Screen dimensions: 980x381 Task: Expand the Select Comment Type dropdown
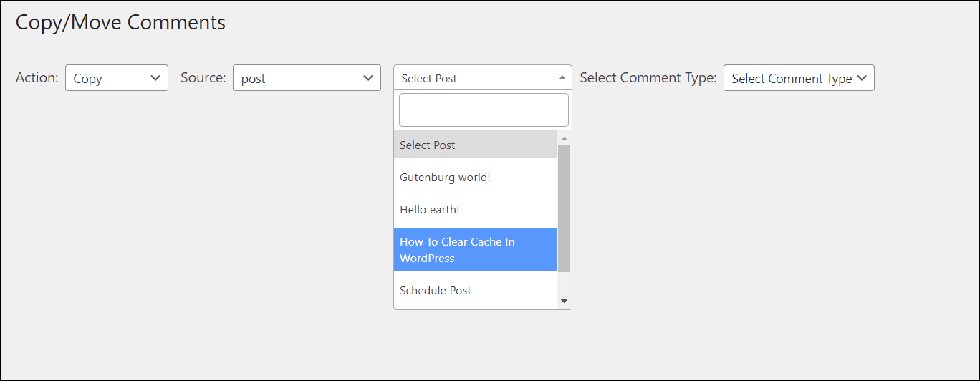coord(798,78)
